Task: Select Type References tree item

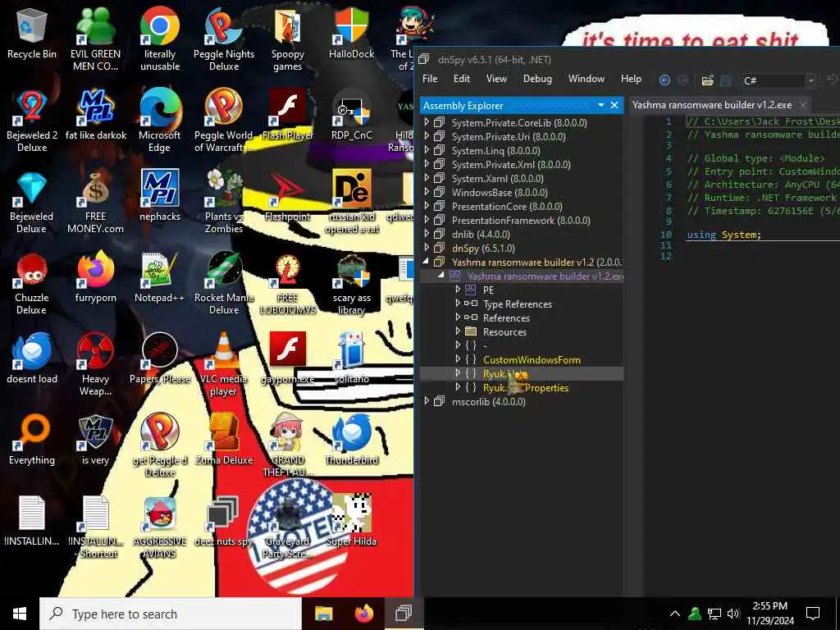Action: [x=517, y=304]
